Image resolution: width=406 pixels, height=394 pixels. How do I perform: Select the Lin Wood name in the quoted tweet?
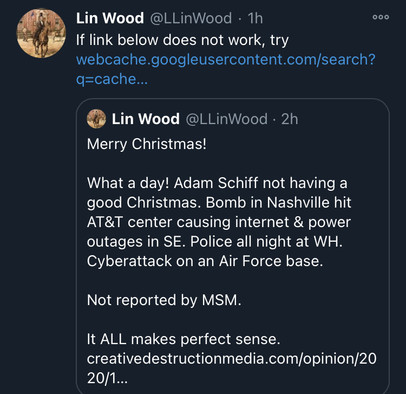pyautogui.click(x=146, y=119)
